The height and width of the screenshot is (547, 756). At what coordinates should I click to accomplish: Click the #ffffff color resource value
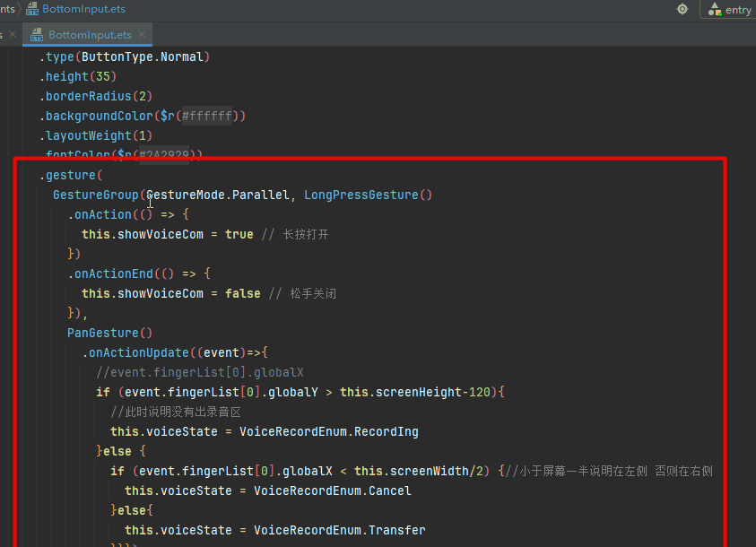pos(207,116)
